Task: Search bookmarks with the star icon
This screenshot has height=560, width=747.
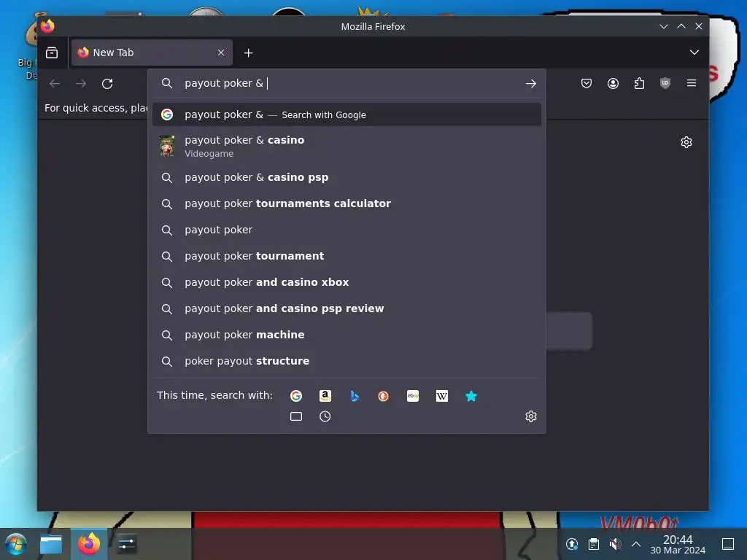Action: point(471,396)
